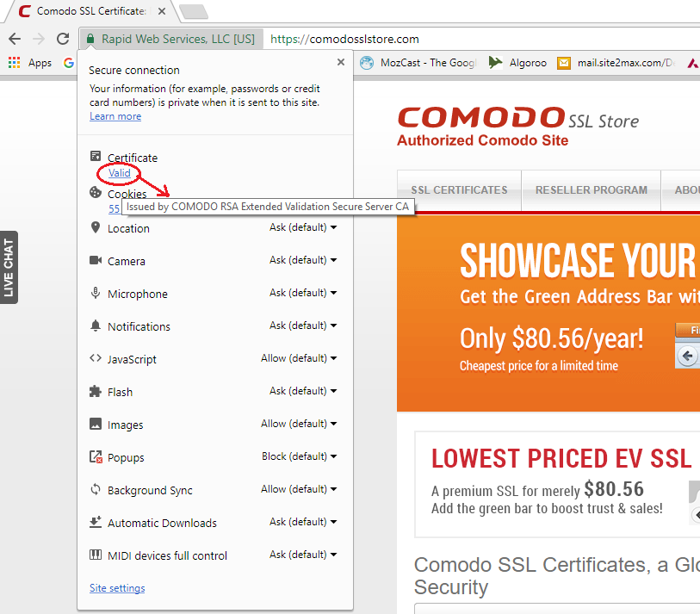Open the Camera permission dropdown
Screen dimensions: 700x614
303,260
